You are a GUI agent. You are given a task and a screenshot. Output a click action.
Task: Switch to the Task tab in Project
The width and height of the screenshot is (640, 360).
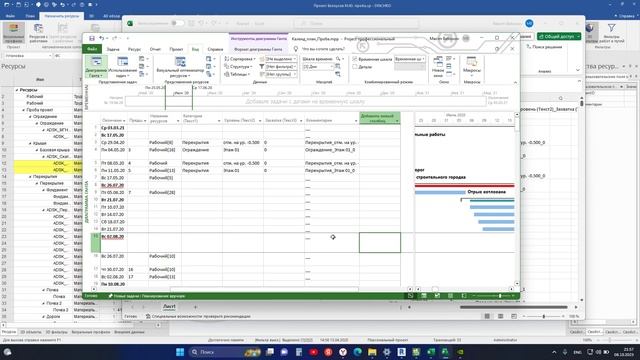click(x=113, y=49)
